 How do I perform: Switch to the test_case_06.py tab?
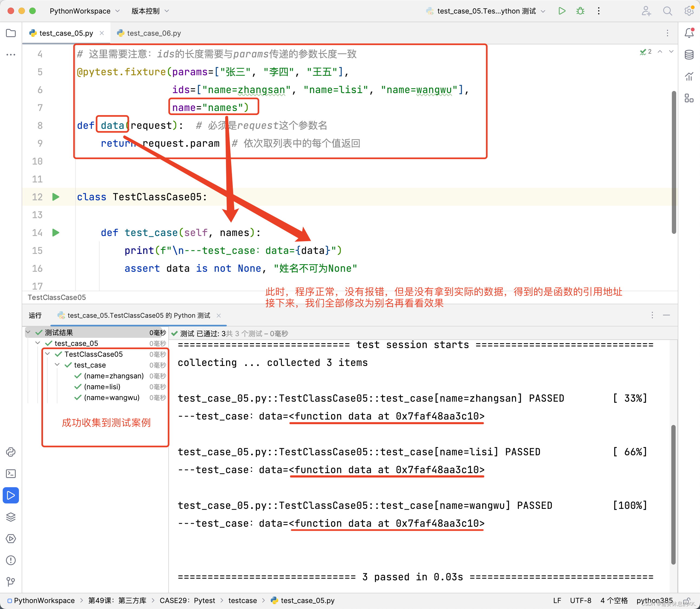tap(153, 33)
